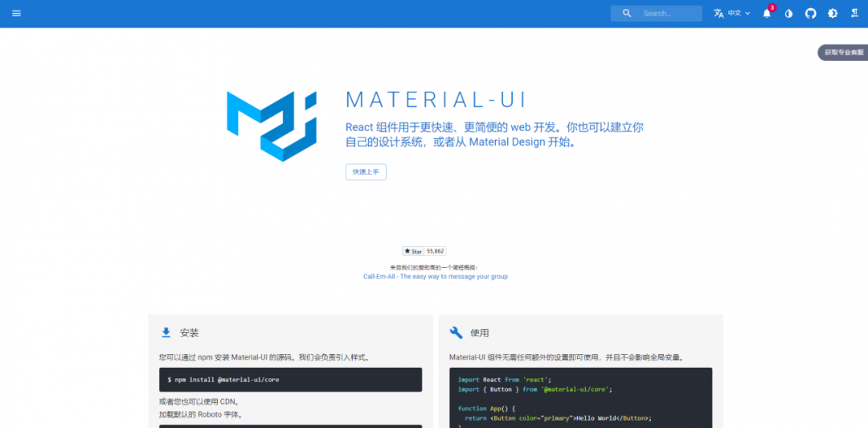
Task: Click the download icon beside 安装
Action: click(166, 332)
